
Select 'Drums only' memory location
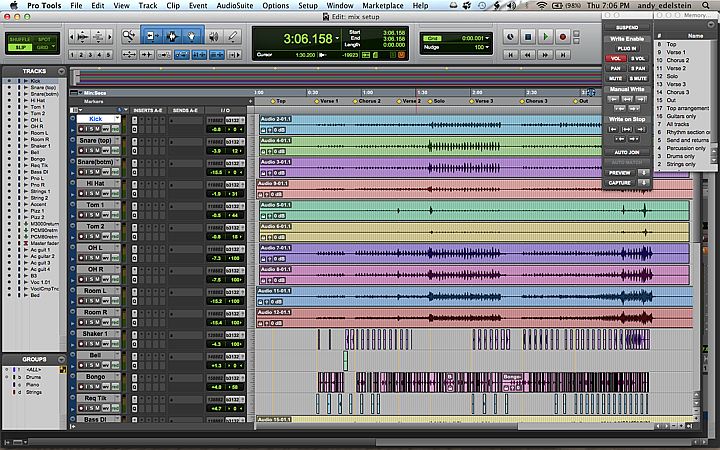[x=681, y=157]
